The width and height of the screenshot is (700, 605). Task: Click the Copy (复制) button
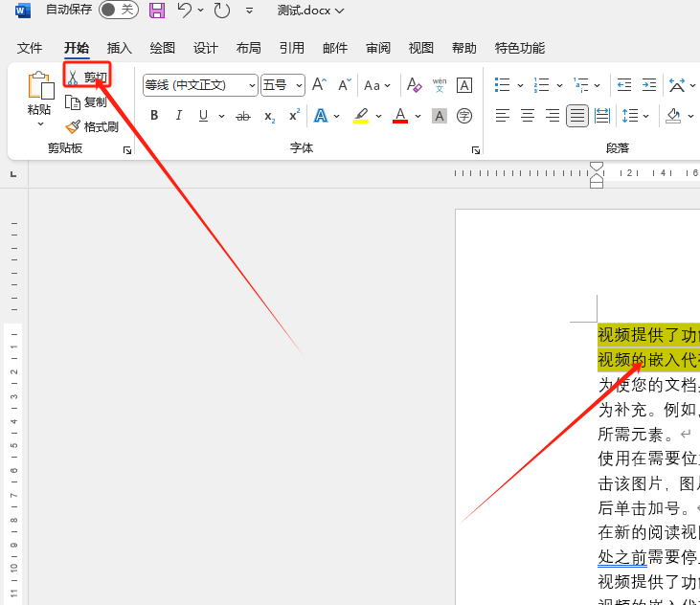pos(86,102)
